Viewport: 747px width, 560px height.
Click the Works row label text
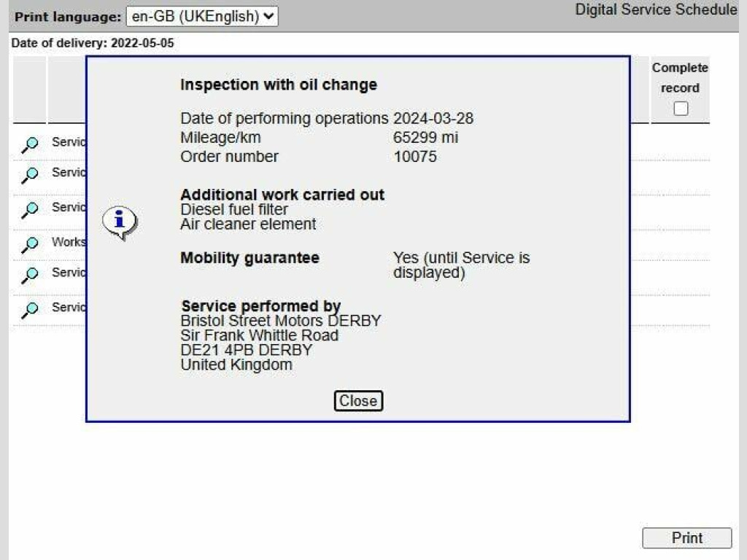point(69,242)
